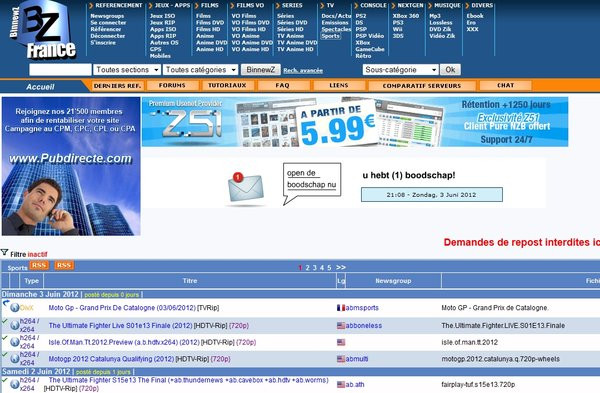Click US flag next to abboneless

click(x=341, y=326)
